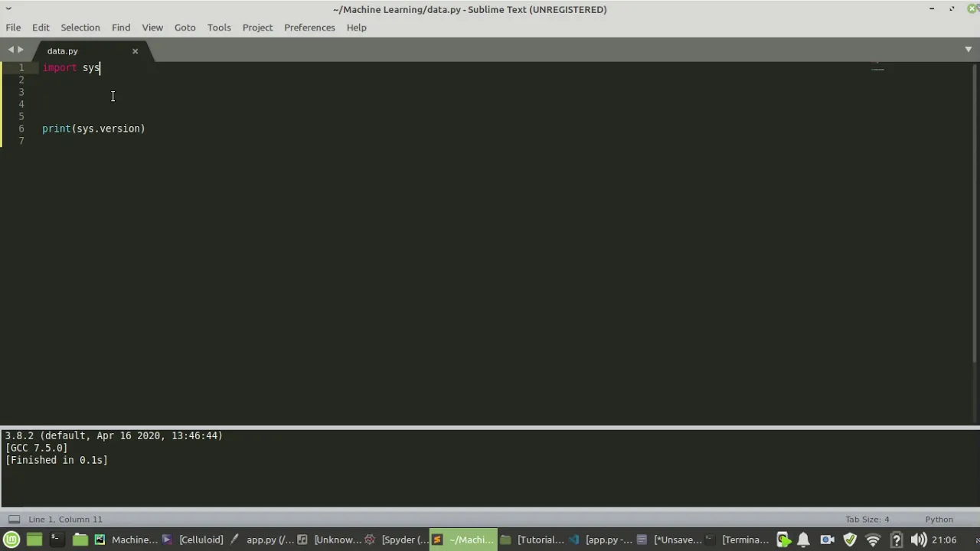
Task: Open Python syntax selector in status bar
Action: pyautogui.click(x=939, y=519)
